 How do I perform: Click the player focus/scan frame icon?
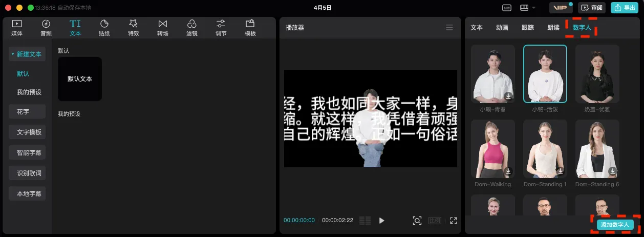coord(417,221)
